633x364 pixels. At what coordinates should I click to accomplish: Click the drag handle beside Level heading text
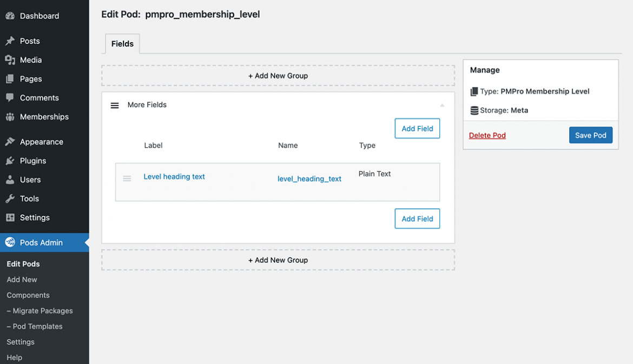127,178
